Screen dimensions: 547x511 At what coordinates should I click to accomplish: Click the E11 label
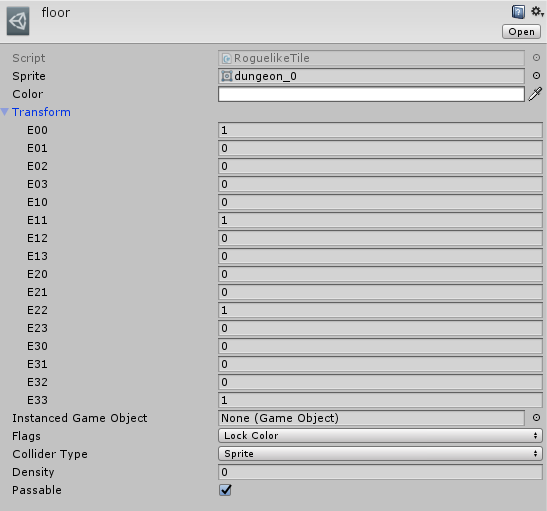[37, 220]
